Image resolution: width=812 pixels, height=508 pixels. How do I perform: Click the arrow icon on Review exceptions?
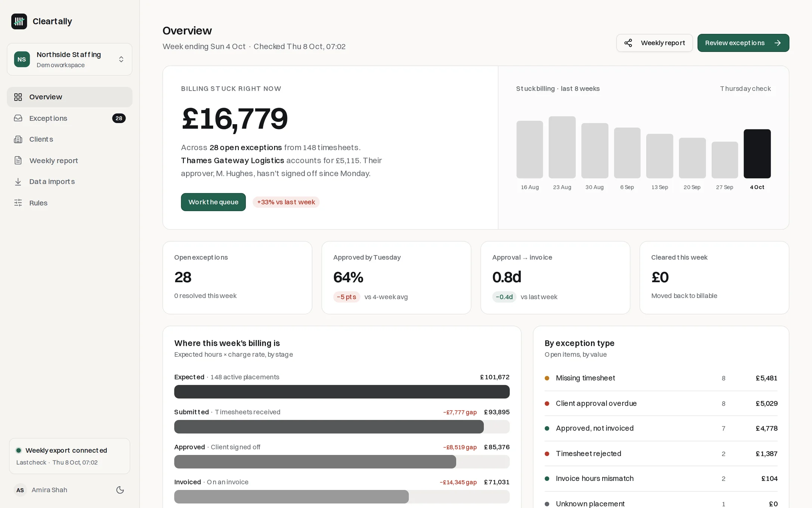click(778, 43)
